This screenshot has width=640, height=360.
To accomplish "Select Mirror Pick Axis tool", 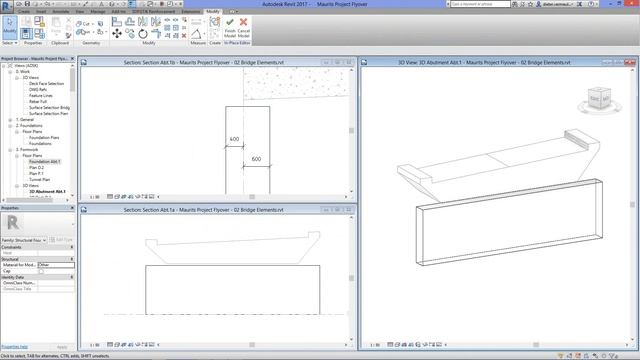I will pyautogui.click(x=143, y=22).
